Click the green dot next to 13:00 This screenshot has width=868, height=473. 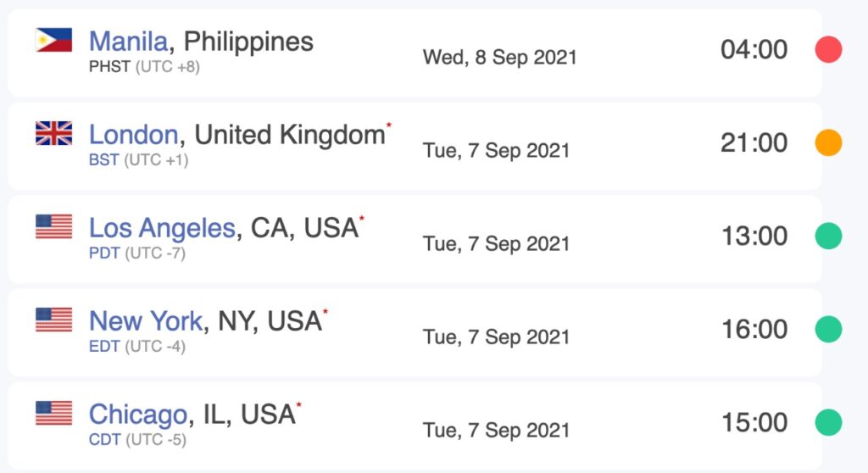pos(828,236)
